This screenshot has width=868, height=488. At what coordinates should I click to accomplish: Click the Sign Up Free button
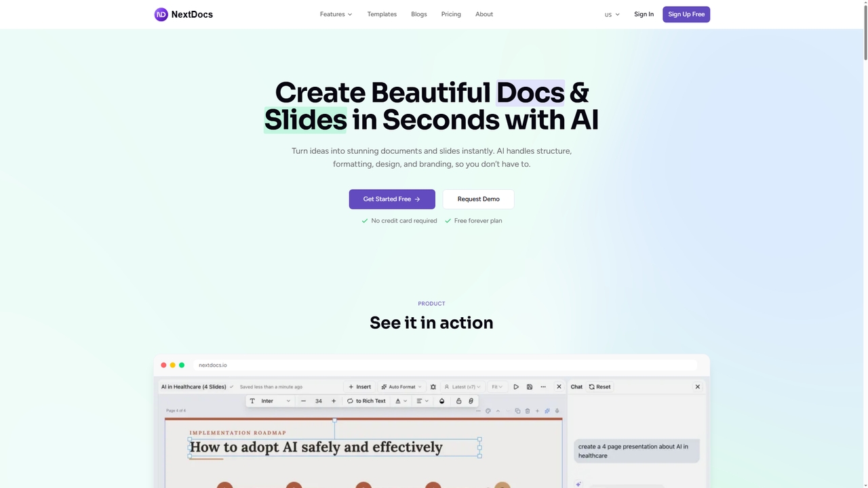tap(686, 14)
